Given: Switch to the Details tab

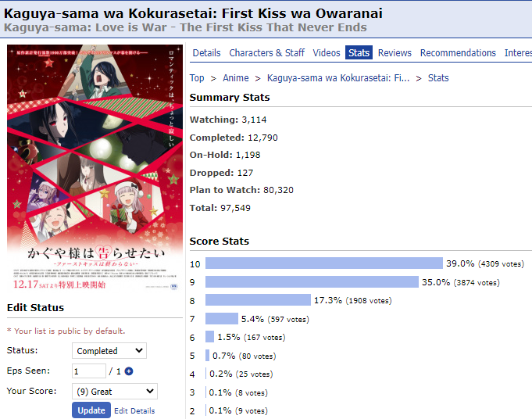Looking at the screenshot, I should pos(207,53).
